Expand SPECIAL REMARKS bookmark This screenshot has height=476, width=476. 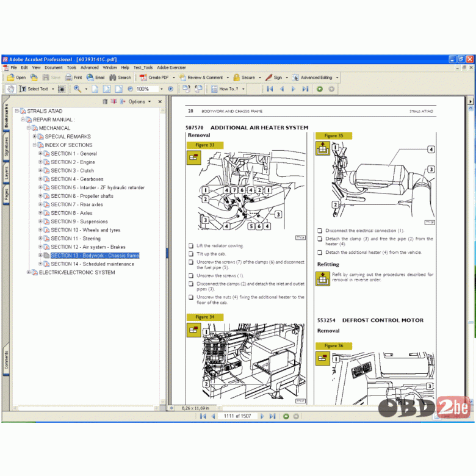[x=35, y=137]
